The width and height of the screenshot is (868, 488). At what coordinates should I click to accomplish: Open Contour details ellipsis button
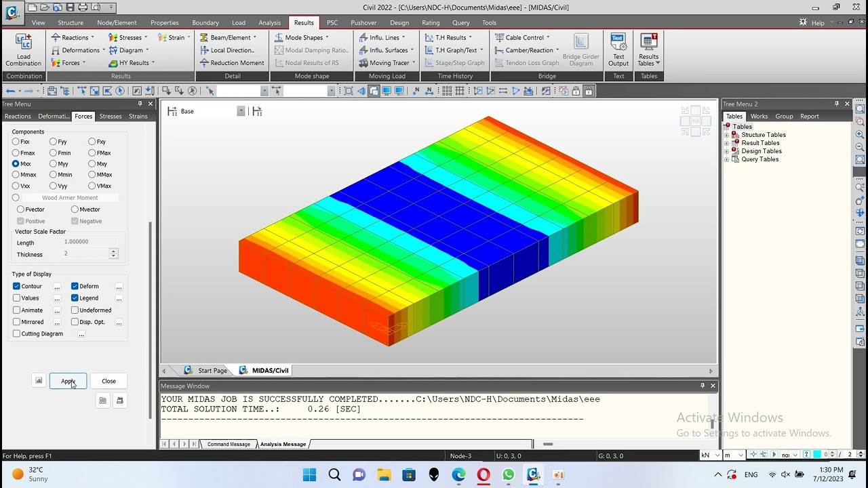tap(57, 287)
